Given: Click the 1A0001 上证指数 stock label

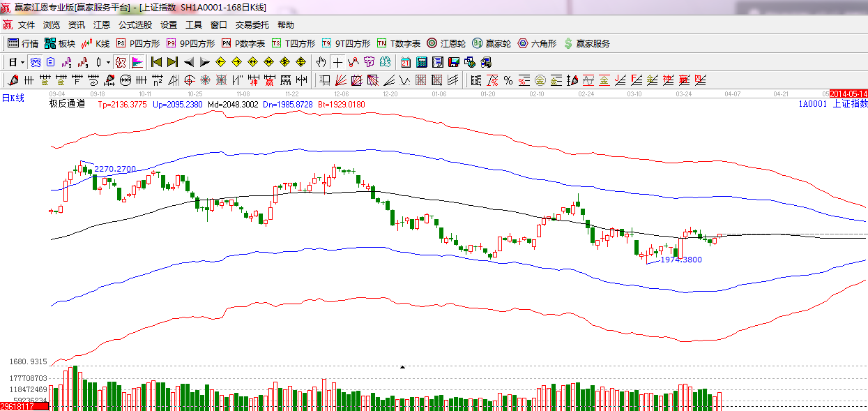Looking at the screenshot, I should (x=832, y=104).
